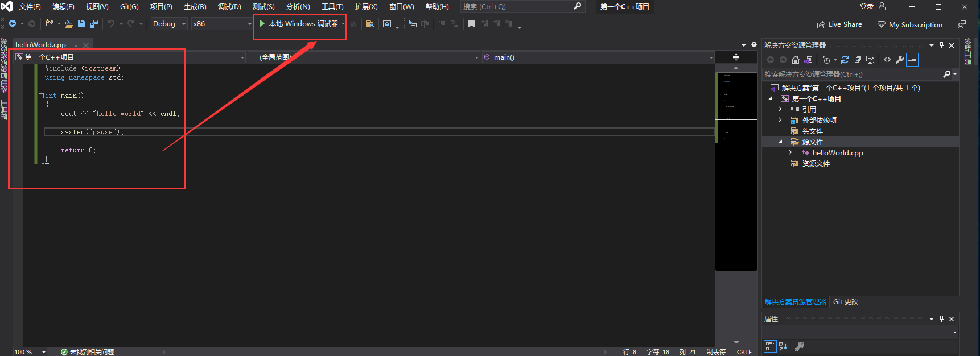This screenshot has width=980, height=356.
Task: Toggle alphabetical sort in Properties panel
Action: pyautogui.click(x=783, y=346)
